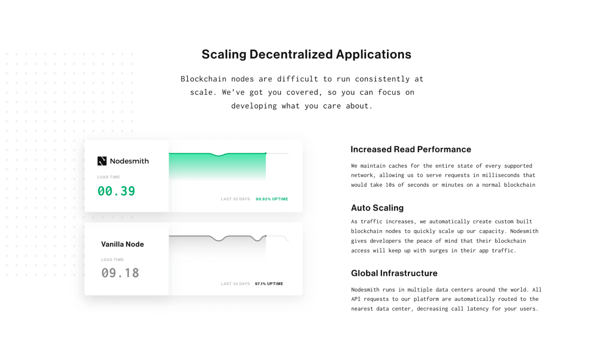The image size is (613, 364).
Task: Click LOAD TIME label under Nodesmith
Action: point(108,177)
